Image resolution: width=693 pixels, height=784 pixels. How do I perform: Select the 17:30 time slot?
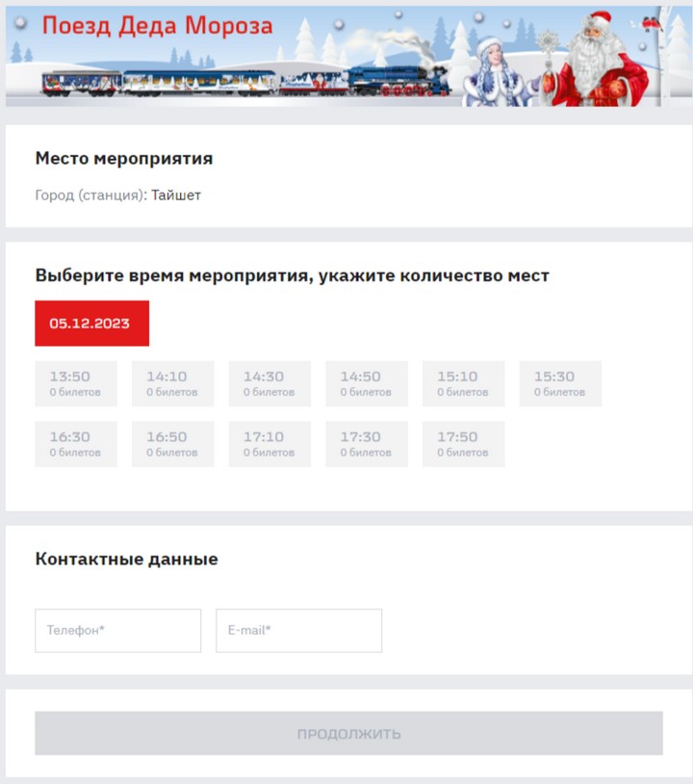coord(367,444)
